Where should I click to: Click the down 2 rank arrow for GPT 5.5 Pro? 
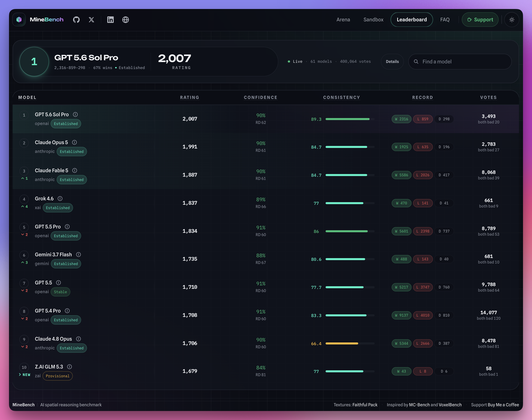coord(24,235)
